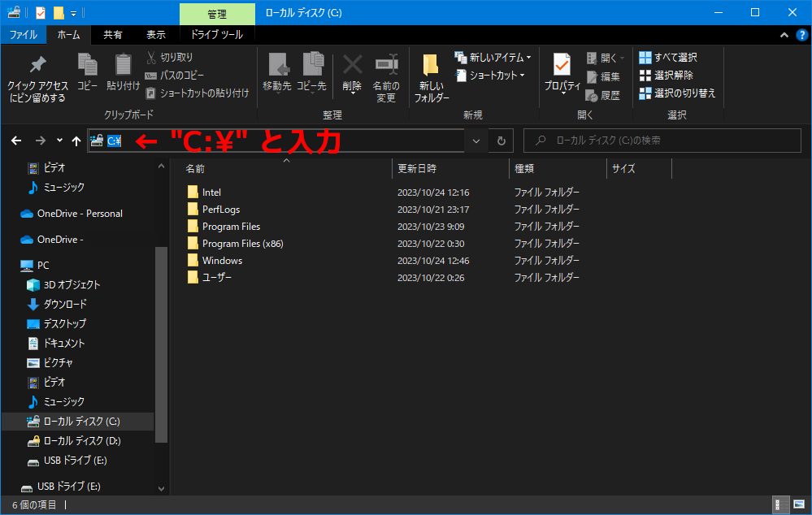Image resolution: width=812 pixels, height=515 pixels.
Task: Select the ユーザー folder
Action: click(x=216, y=278)
